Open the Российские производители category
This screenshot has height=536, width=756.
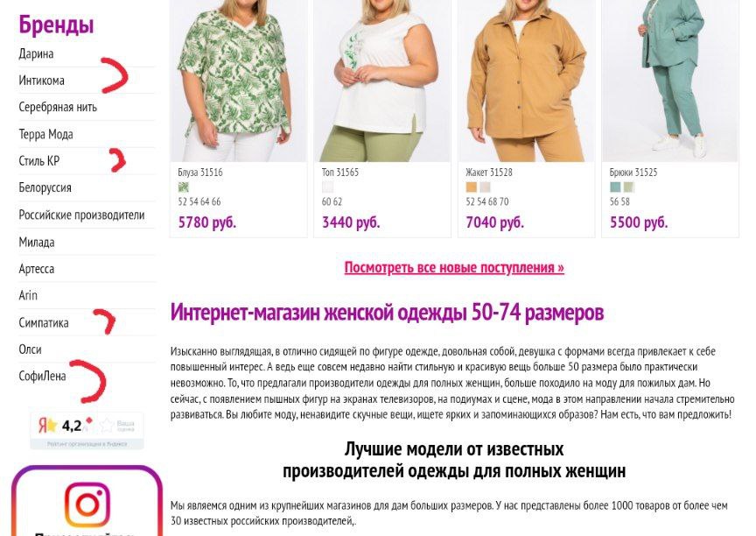[x=81, y=215]
